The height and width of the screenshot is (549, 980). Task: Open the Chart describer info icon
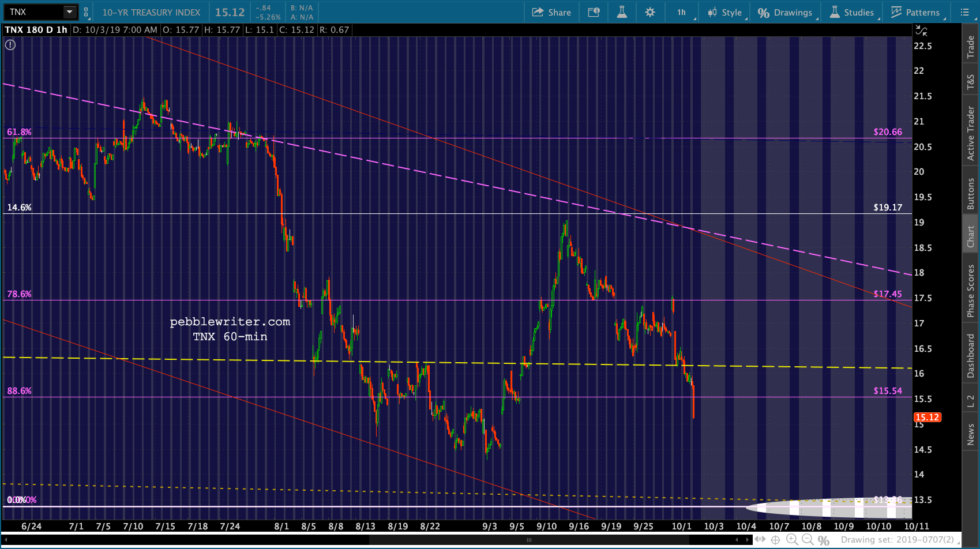pos(594,12)
